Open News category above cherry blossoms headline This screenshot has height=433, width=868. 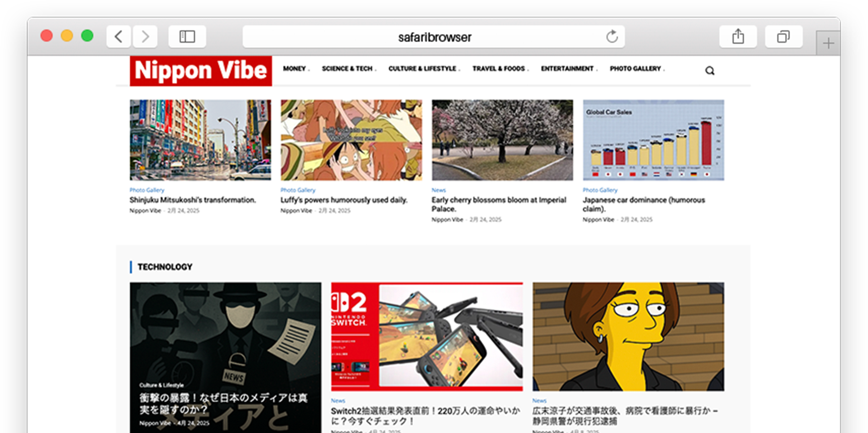coord(439,190)
